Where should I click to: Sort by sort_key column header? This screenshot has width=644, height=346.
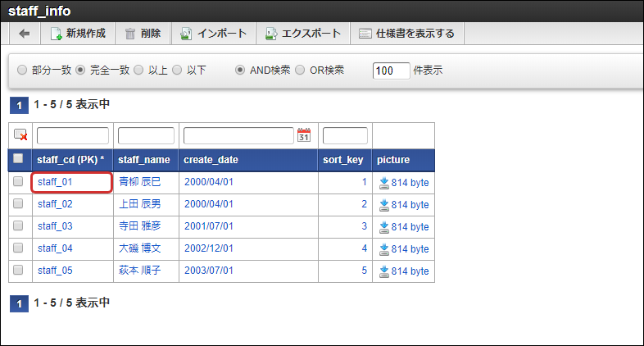point(343,160)
